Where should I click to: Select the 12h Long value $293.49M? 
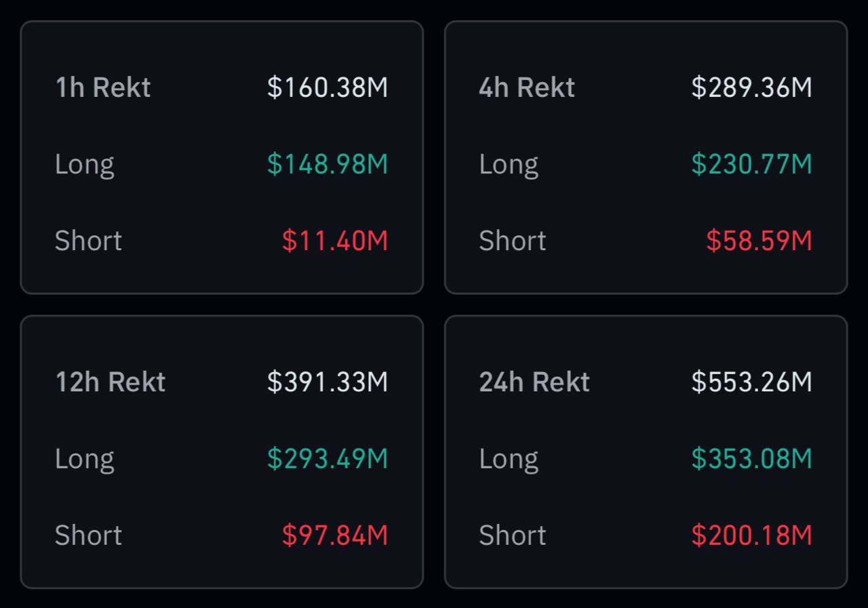[328, 459]
